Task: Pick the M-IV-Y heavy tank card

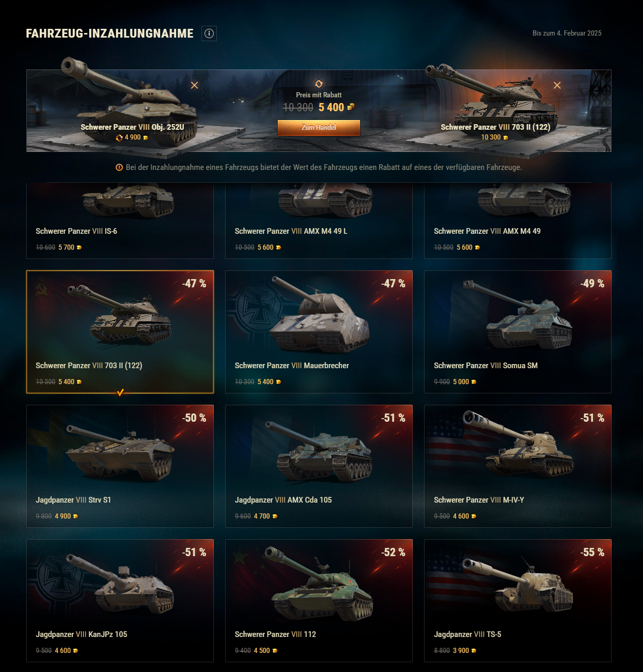Action: click(x=518, y=466)
